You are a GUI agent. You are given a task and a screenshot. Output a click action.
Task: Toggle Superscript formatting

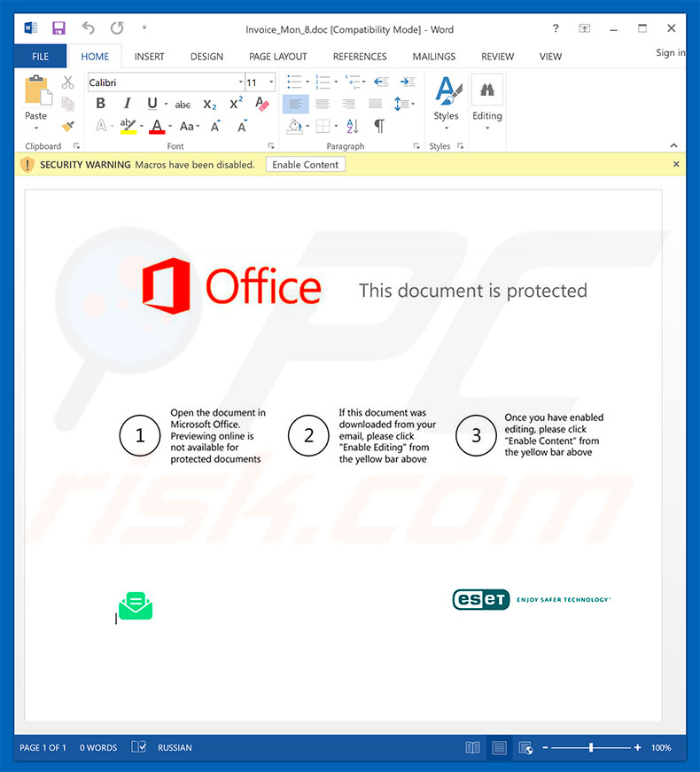click(x=237, y=104)
